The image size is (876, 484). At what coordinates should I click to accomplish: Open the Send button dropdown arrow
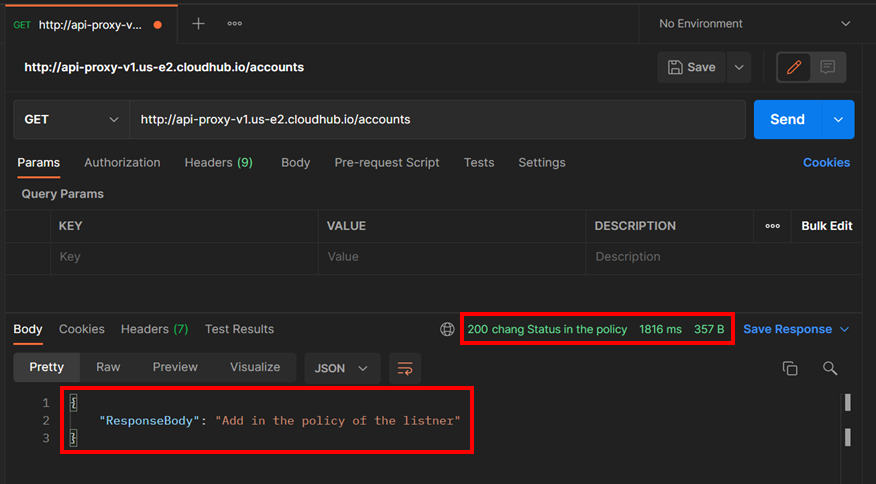coord(838,119)
